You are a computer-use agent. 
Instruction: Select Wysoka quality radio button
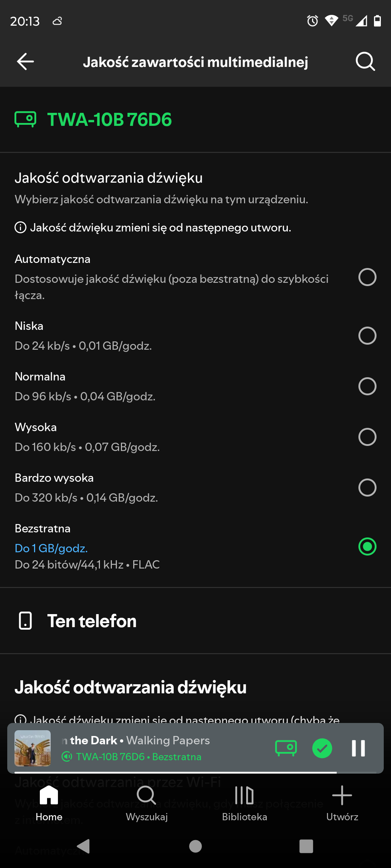(367, 437)
